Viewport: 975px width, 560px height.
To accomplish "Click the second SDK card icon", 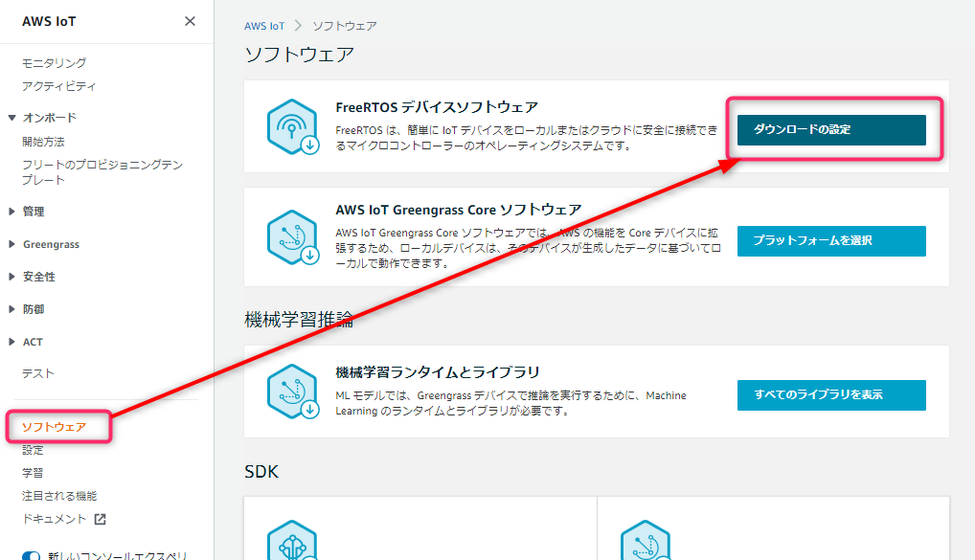I will (646, 541).
